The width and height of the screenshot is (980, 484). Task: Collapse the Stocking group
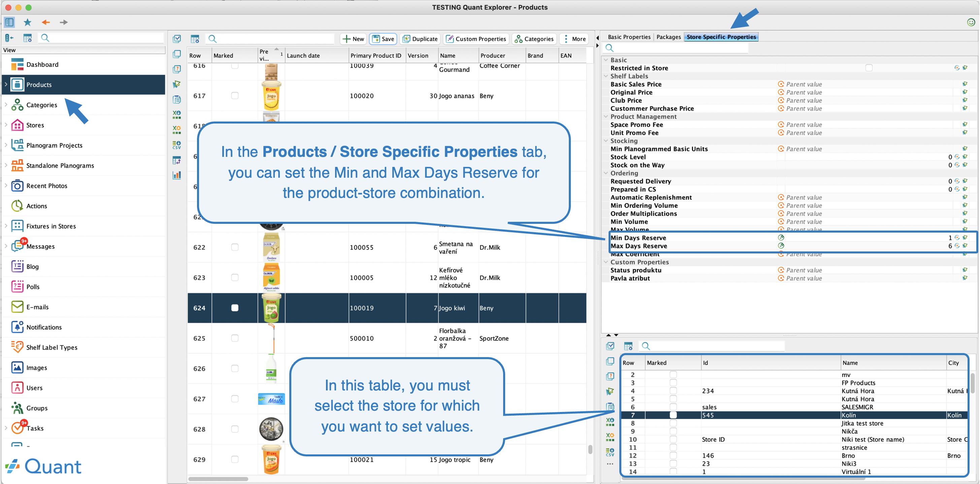[606, 140]
